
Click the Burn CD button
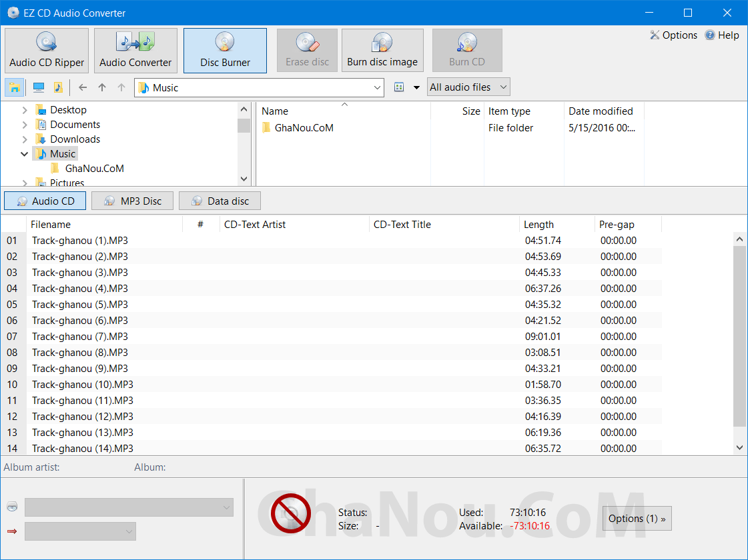[467, 51]
